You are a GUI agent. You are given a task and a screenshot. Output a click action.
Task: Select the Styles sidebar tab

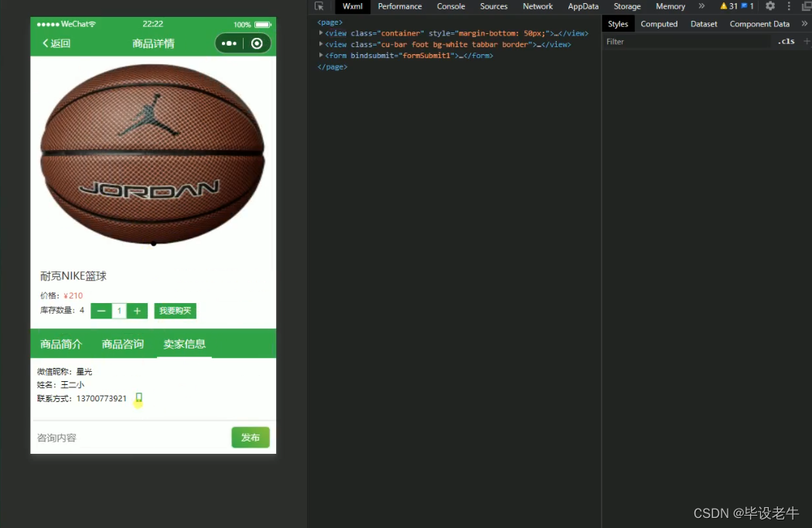(618, 24)
